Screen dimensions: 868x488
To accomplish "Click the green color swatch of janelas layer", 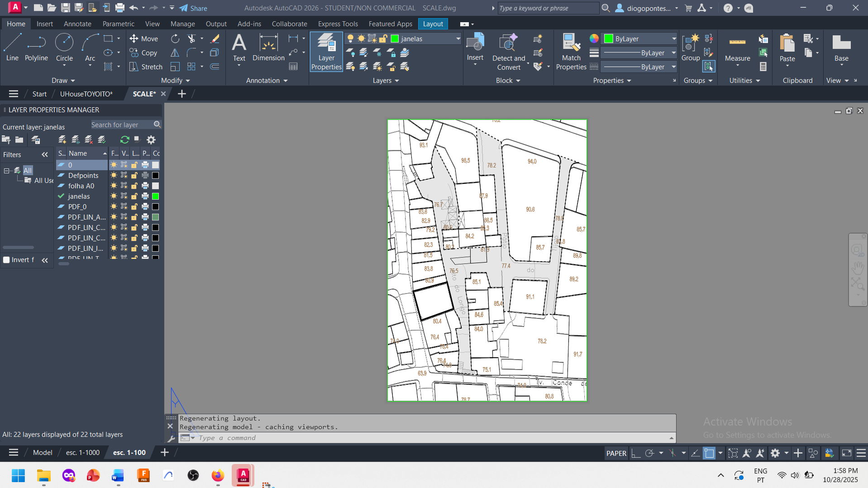I will [155, 196].
